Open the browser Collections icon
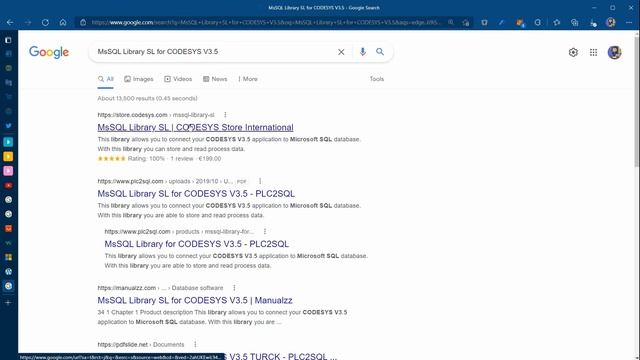Screen dimensions: 640x360 point(574,22)
